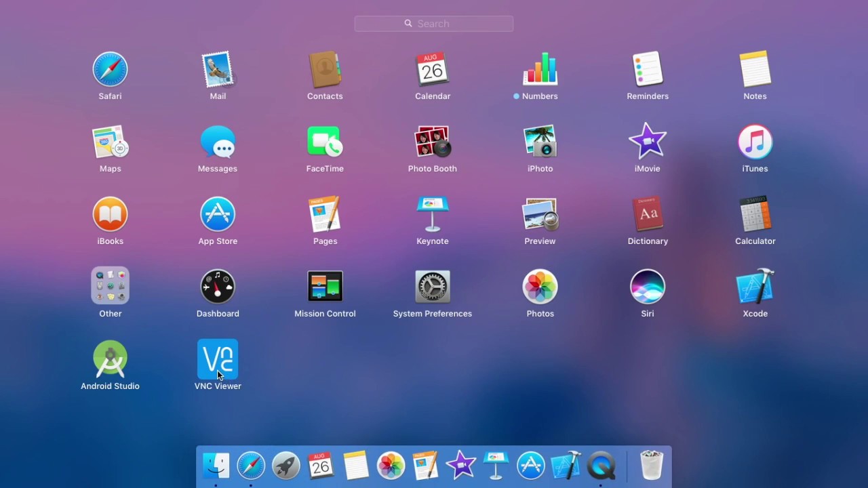Activate the Siri app

pyautogui.click(x=648, y=287)
